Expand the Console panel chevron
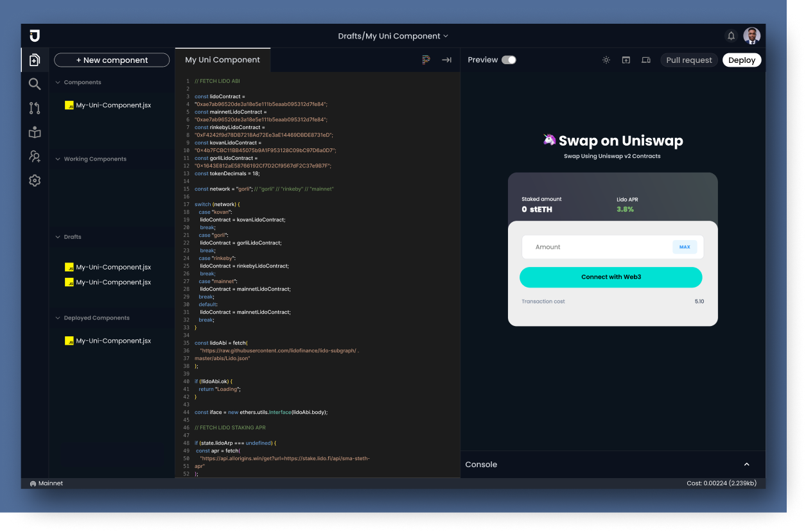806x532 pixels. 747,465
